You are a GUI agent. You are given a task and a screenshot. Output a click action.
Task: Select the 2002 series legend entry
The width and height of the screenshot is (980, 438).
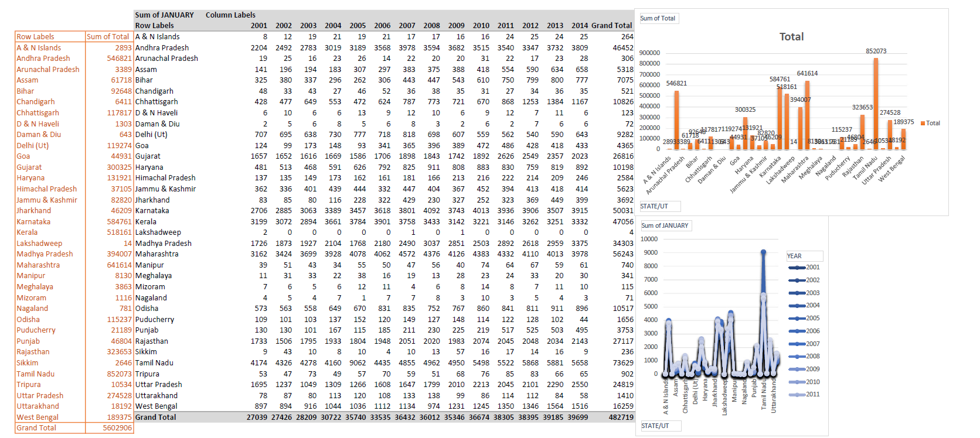[x=804, y=280]
